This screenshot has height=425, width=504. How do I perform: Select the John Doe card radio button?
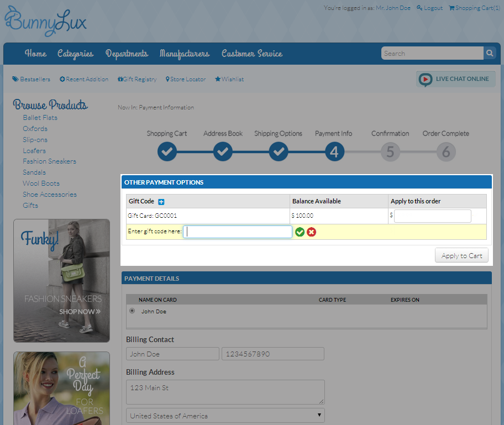[132, 311]
